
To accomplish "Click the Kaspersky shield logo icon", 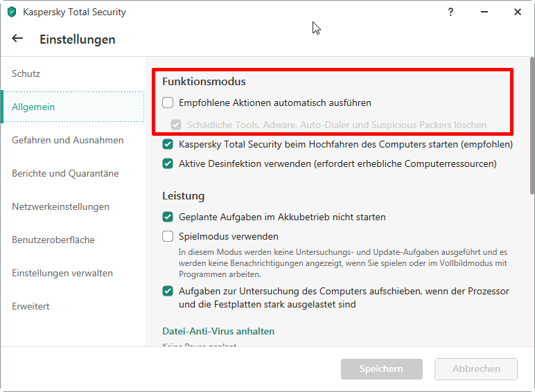I will click(12, 12).
